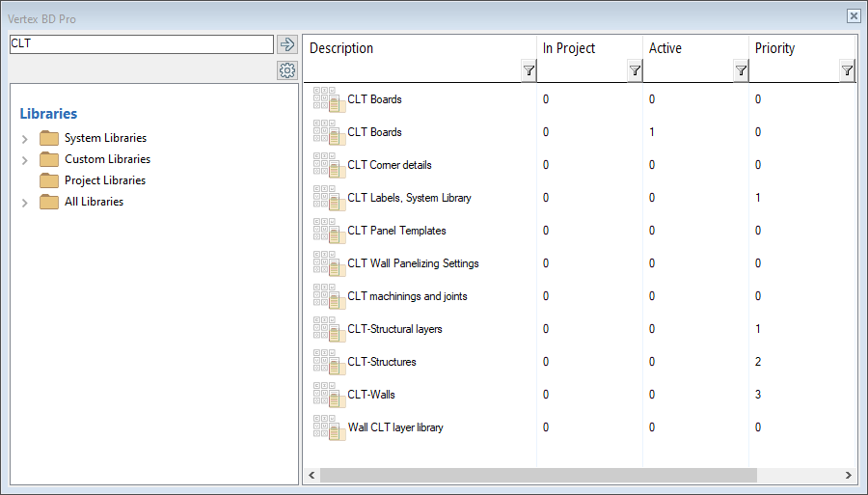Screen dimensions: 868x495
Task: Expand the Custom Libraries tree node
Action: [x=25, y=160]
